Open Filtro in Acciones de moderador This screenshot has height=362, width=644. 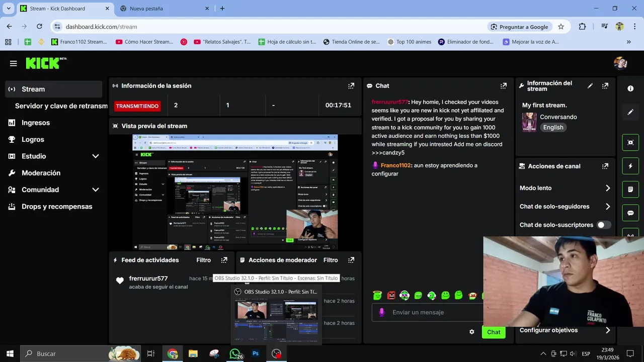(331, 260)
